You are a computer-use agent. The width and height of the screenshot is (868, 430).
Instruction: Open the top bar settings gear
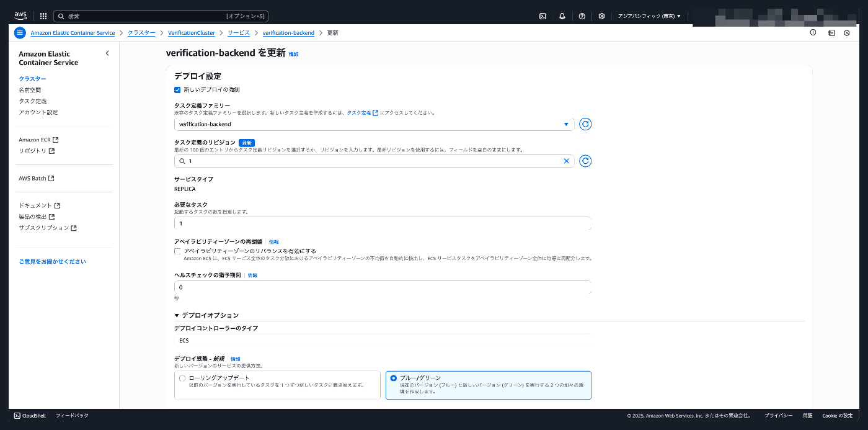[x=601, y=16]
